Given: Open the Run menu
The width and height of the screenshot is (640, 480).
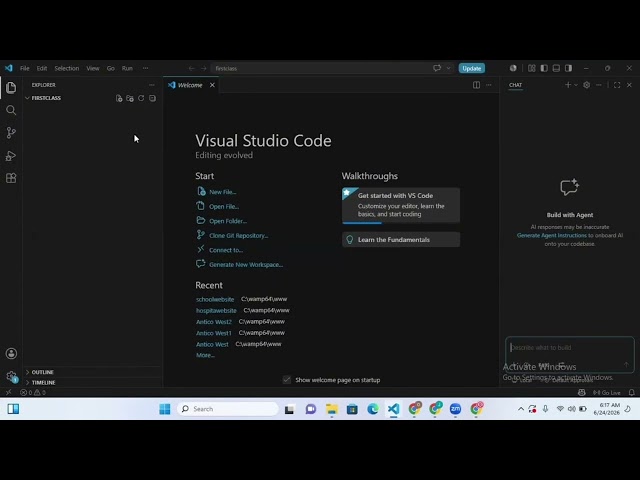Looking at the screenshot, I should coord(127,68).
